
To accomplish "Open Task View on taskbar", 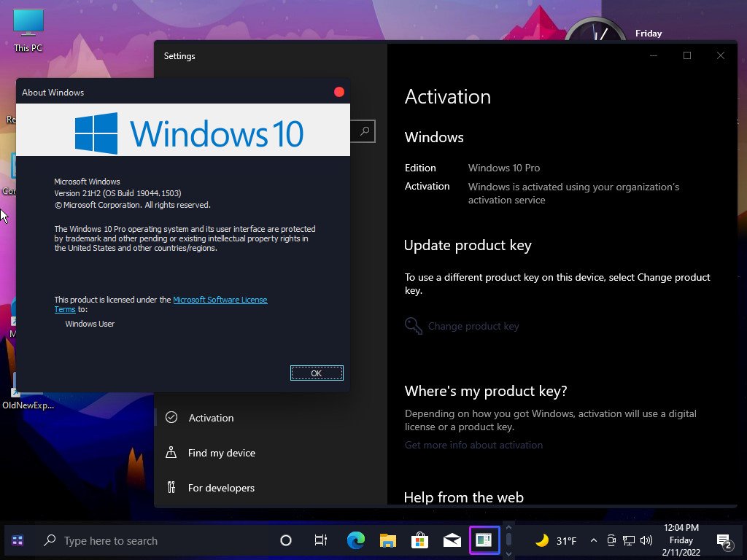I will tap(321, 540).
